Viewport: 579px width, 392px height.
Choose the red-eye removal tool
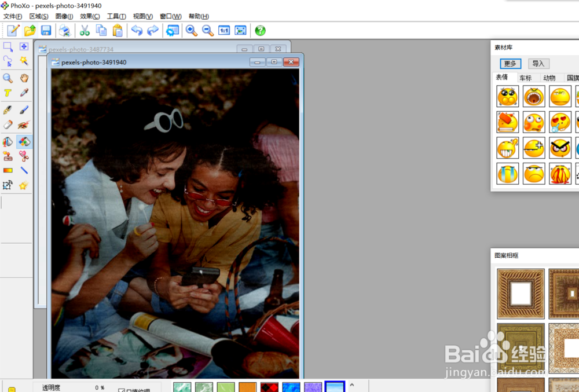pyautogui.click(x=24, y=124)
